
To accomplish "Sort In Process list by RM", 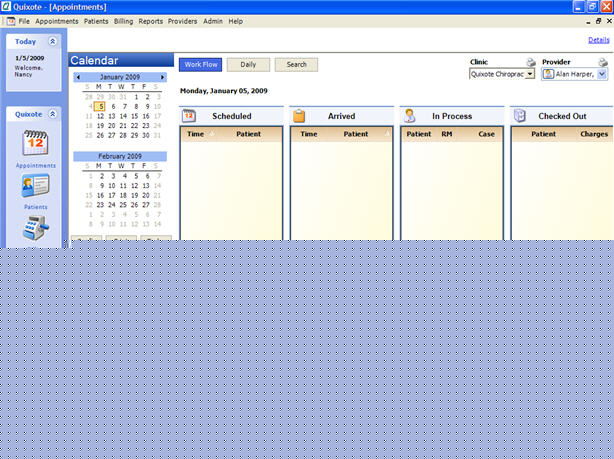I will (447, 134).
